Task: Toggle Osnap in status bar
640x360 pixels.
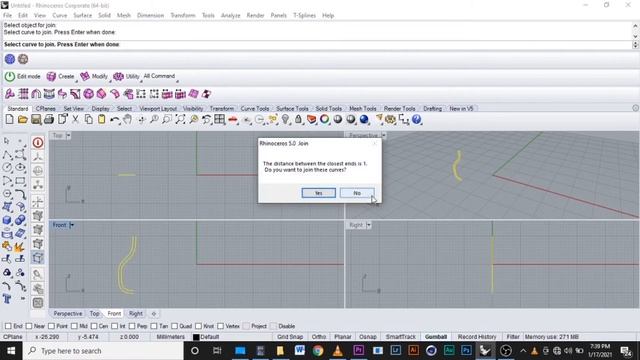Action: [x=368, y=337]
